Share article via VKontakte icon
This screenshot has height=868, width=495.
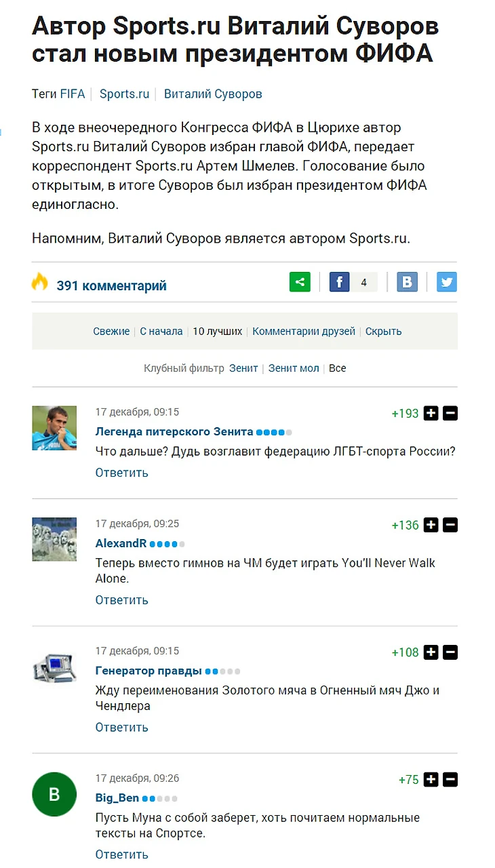point(407,281)
